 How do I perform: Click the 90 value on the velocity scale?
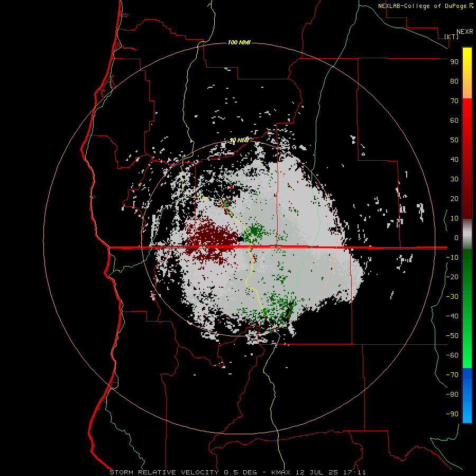pyautogui.click(x=454, y=62)
